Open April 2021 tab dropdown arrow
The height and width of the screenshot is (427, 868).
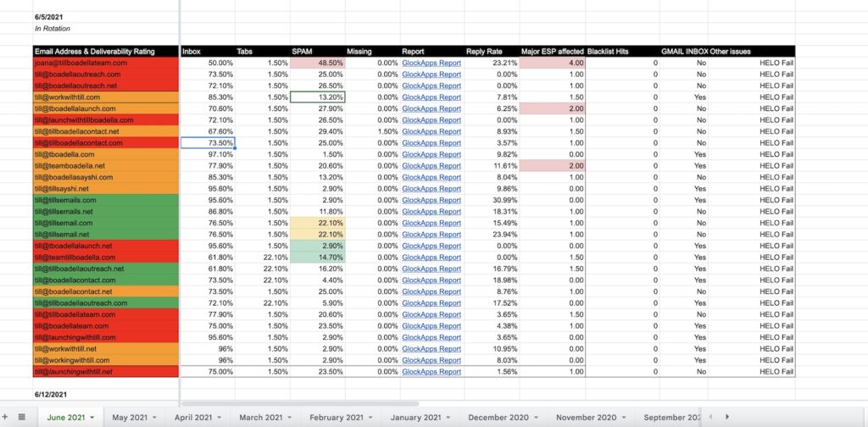[220, 418]
